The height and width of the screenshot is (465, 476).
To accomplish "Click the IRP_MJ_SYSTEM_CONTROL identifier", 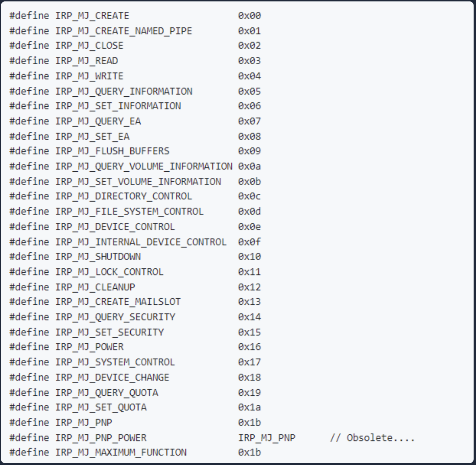I will click(x=115, y=362).
